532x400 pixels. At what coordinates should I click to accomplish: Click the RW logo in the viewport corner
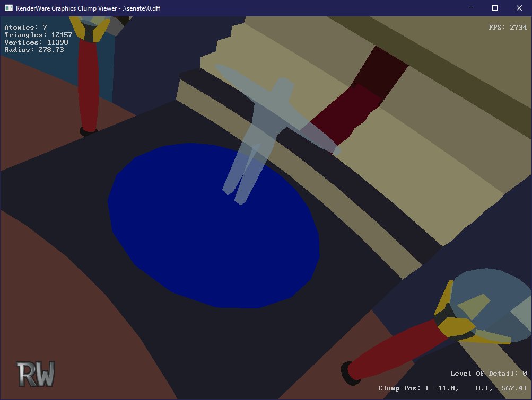pos(36,374)
